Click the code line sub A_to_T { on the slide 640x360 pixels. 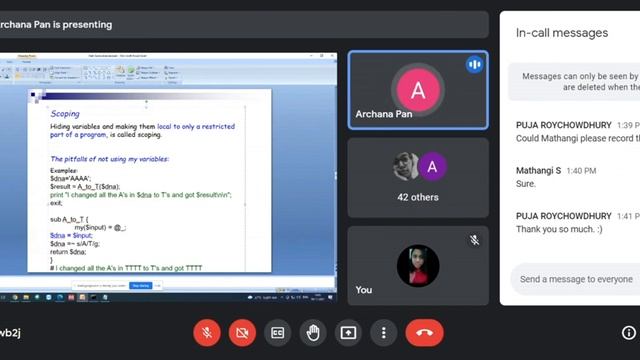tap(69, 219)
